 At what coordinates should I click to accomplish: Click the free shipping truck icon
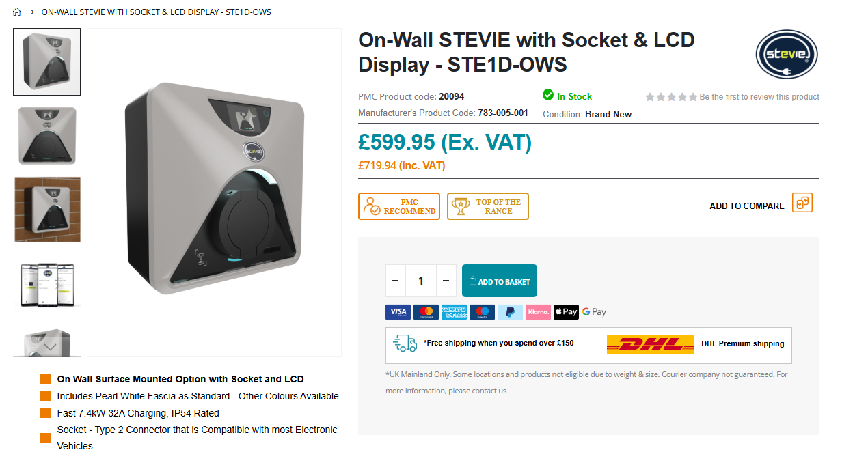pos(405,343)
